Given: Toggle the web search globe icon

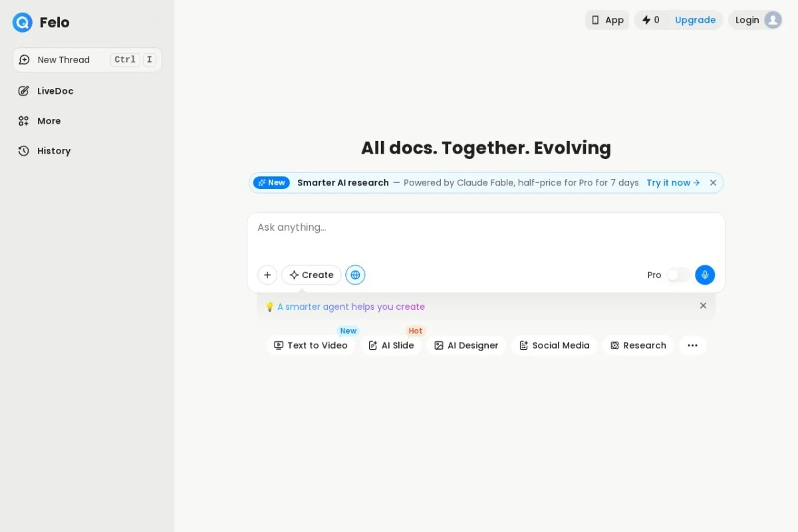Looking at the screenshot, I should click(355, 275).
